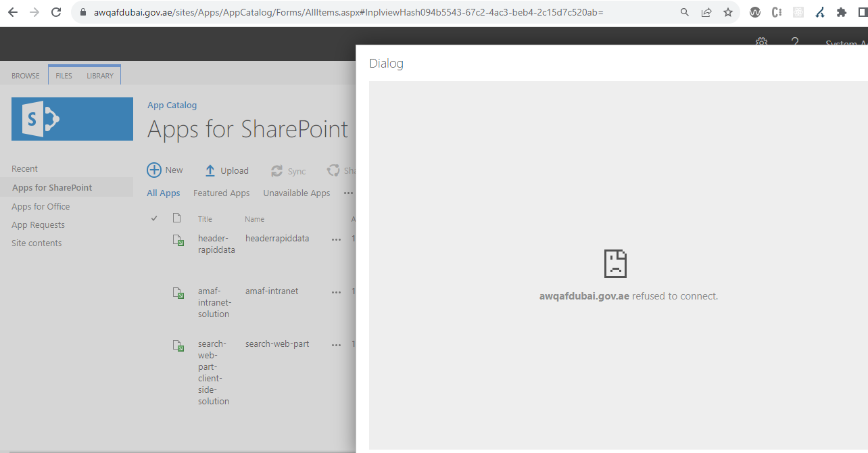Click the SharePoint site logo
This screenshot has height=453, width=868.
72,119
